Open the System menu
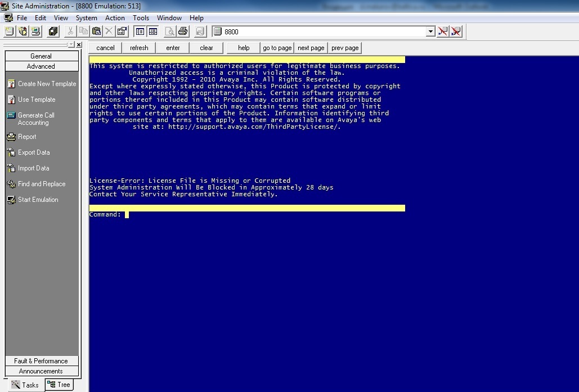This screenshot has height=392, width=579. coord(87,18)
